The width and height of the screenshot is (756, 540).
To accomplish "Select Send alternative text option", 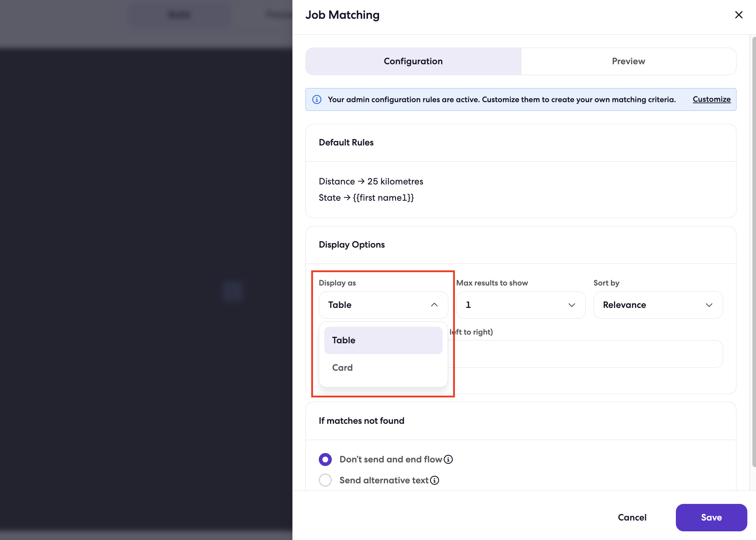I will click(325, 480).
